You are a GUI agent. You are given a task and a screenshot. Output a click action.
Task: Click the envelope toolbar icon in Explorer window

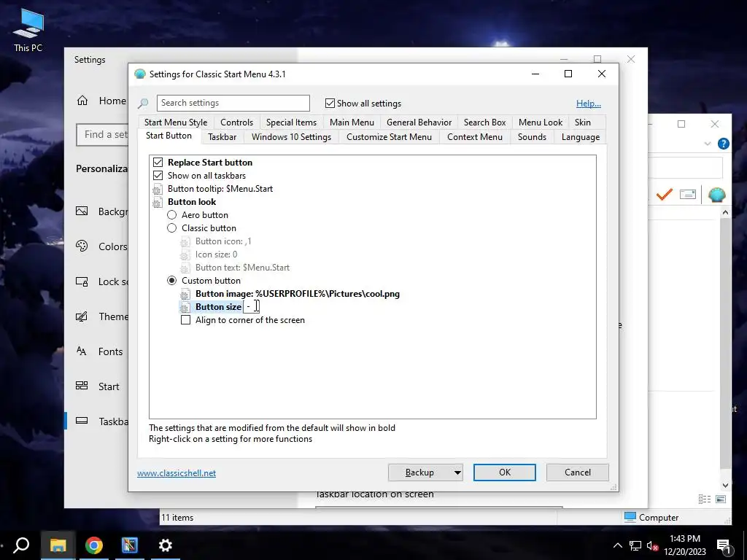(x=687, y=194)
